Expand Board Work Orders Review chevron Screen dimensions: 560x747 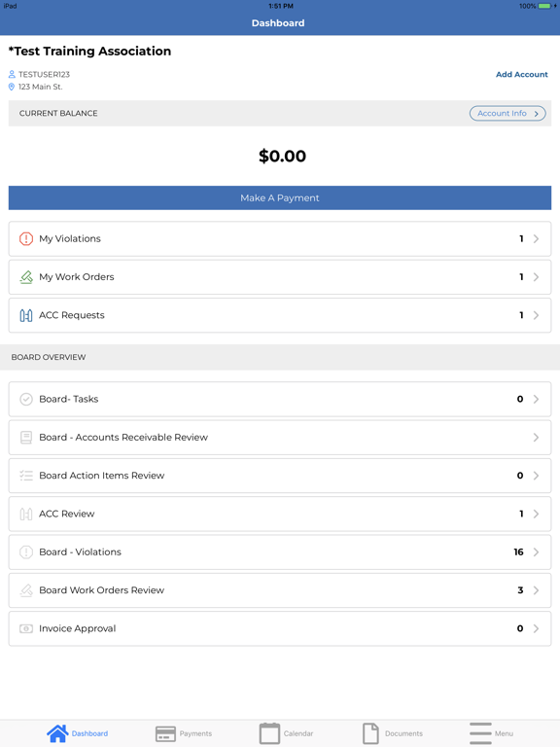pos(537,590)
